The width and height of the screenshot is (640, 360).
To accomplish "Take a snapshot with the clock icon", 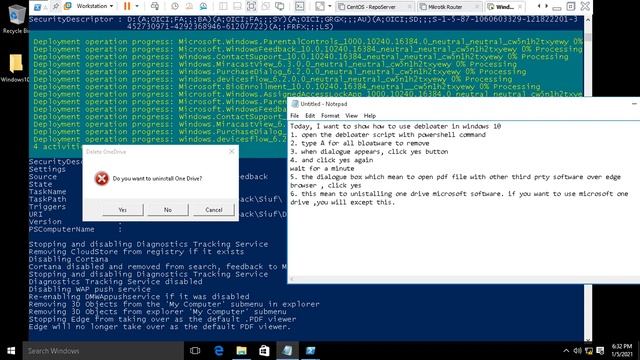I will [x=175, y=6].
